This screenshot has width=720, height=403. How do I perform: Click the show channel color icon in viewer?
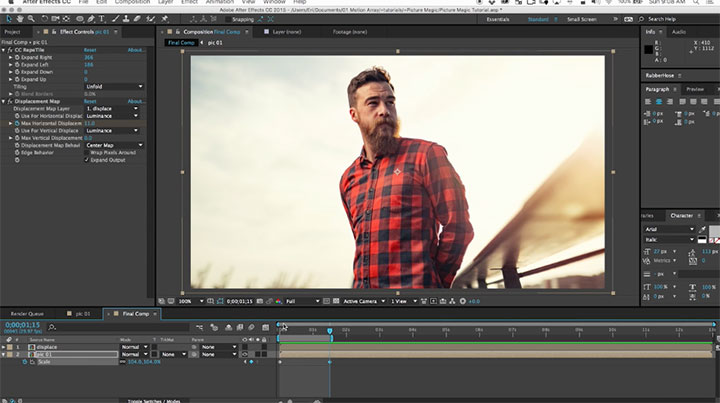[x=278, y=301]
